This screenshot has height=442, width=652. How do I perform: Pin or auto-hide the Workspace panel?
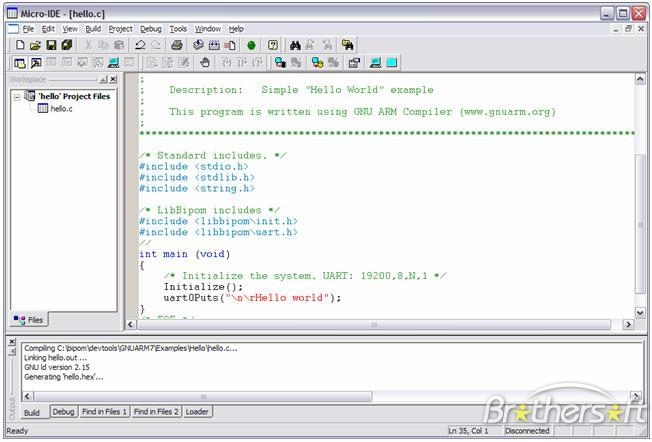pyautogui.click(x=103, y=79)
